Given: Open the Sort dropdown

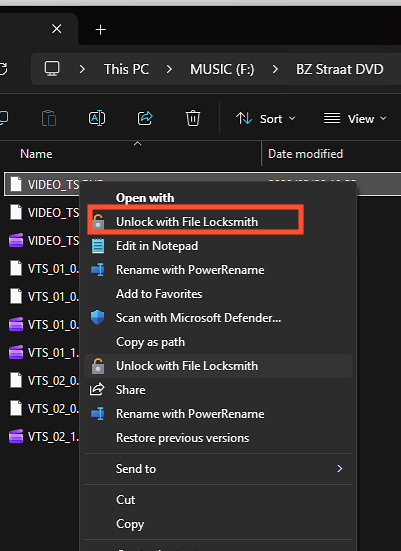Looking at the screenshot, I should [266, 119].
